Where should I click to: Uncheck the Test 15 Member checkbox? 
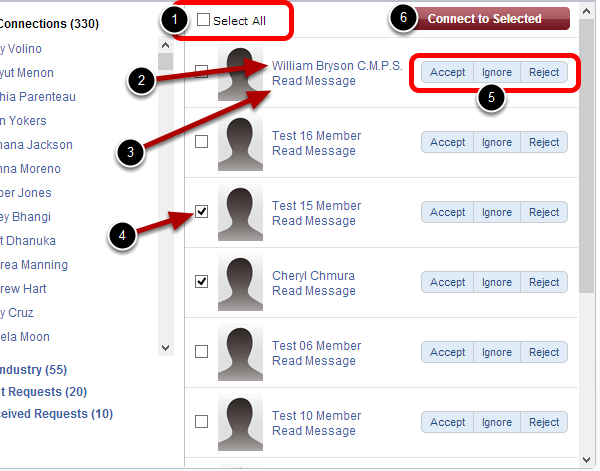[201, 212]
